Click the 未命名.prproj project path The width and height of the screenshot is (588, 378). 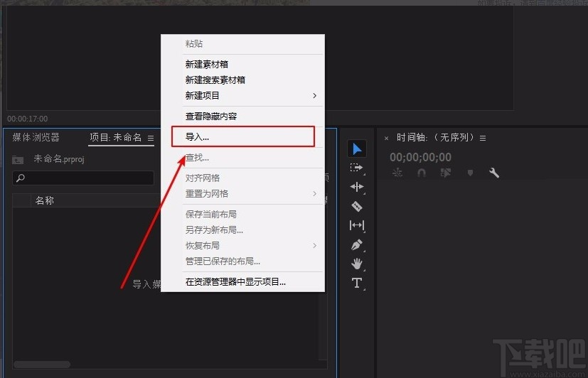tap(59, 159)
